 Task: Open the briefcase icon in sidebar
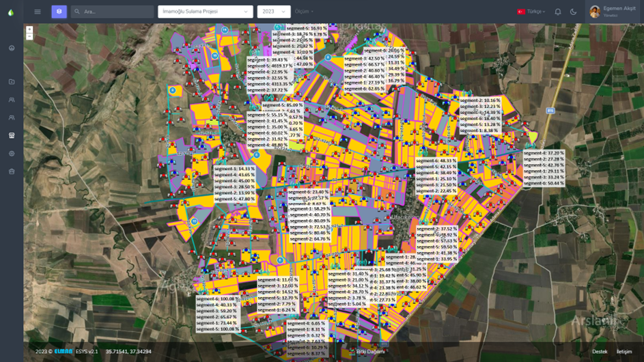[12, 171]
